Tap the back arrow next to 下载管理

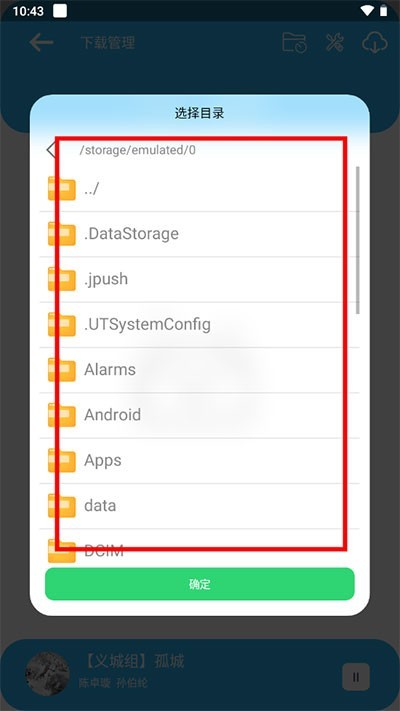point(41,43)
